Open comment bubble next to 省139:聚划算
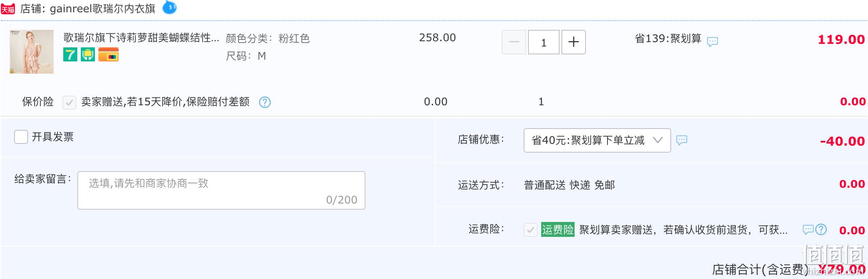 click(712, 42)
